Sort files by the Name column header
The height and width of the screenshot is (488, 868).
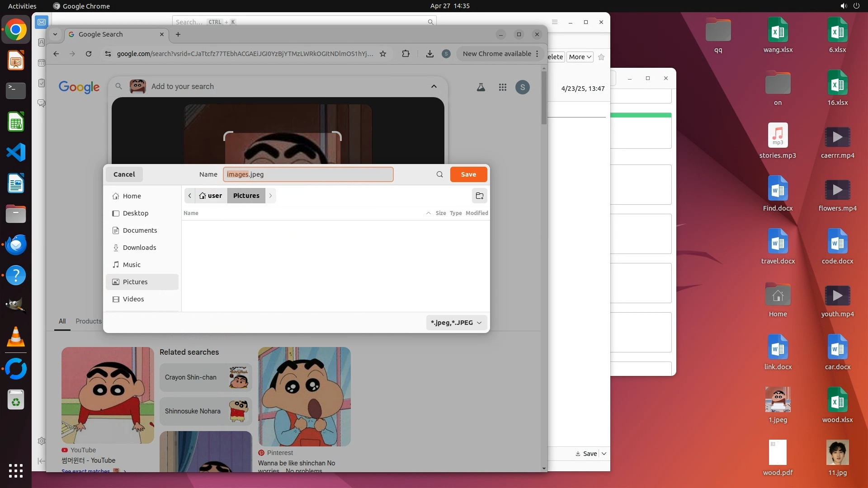coord(191,213)
